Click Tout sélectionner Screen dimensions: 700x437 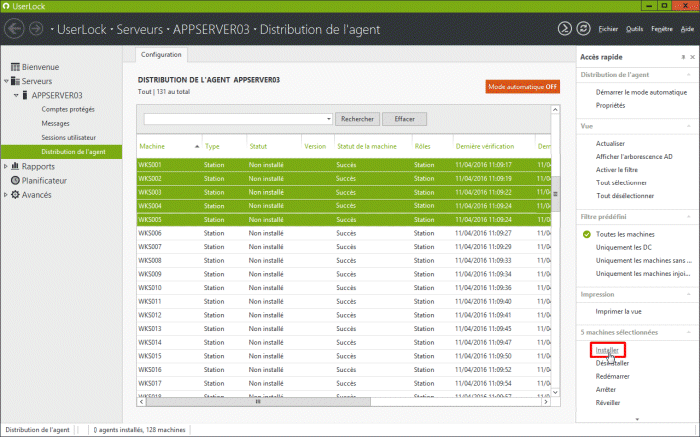621,183
